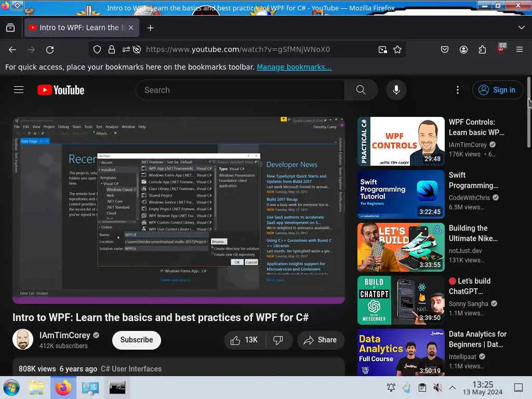This screenshot has height=399, width=532.
Task: Click the "Let's build ChatGPT..." title
Action: pos(470,286)
